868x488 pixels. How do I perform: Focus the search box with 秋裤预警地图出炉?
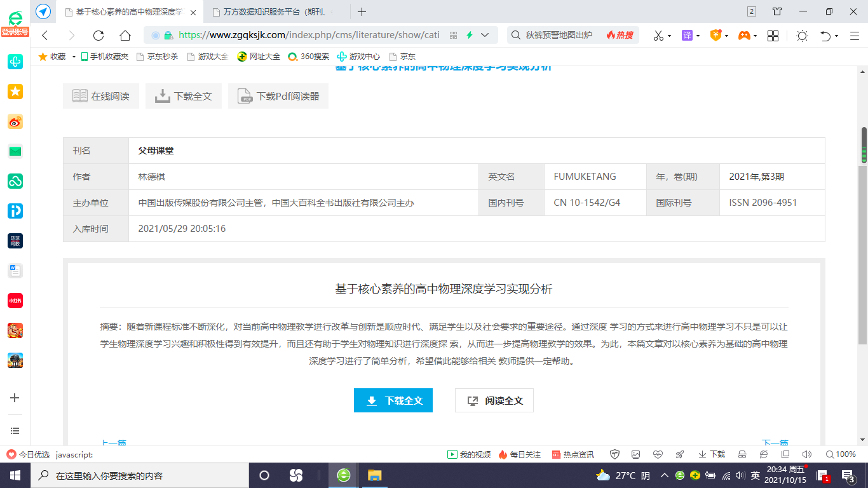pyautogui.click(x=559, y=36)
